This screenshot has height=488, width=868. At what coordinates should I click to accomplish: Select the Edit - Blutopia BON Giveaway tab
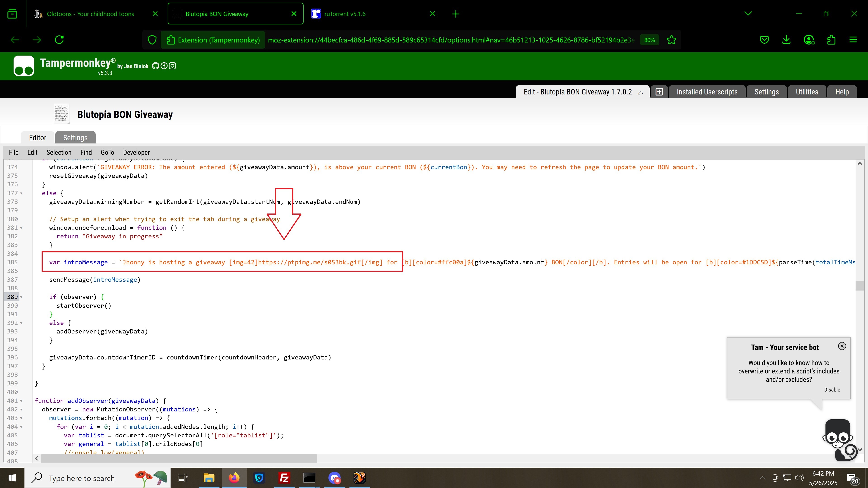(578, 91)
